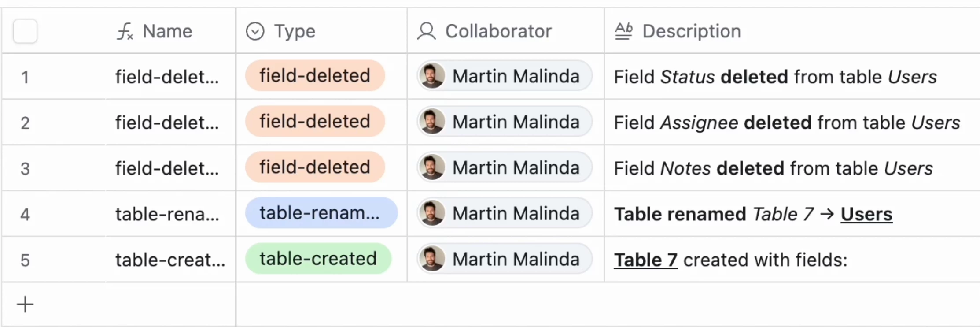Toggle the select-all rows checkbox
The height and width of the screenshot is (327, 980).
coord(25,31)
